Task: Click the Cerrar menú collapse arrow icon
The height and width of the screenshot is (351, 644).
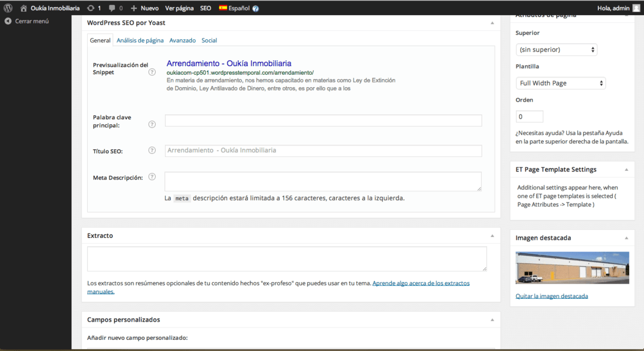Action: (8, 21)
